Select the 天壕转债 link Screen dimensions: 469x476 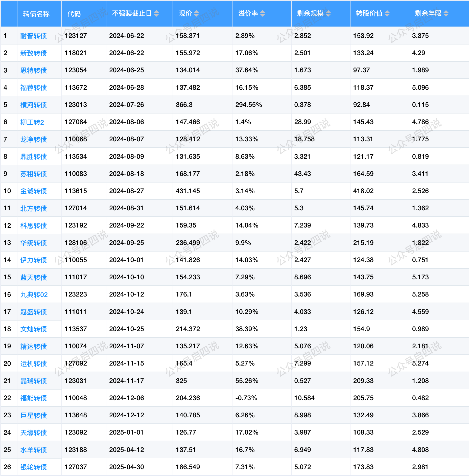(x=34, y=433)
